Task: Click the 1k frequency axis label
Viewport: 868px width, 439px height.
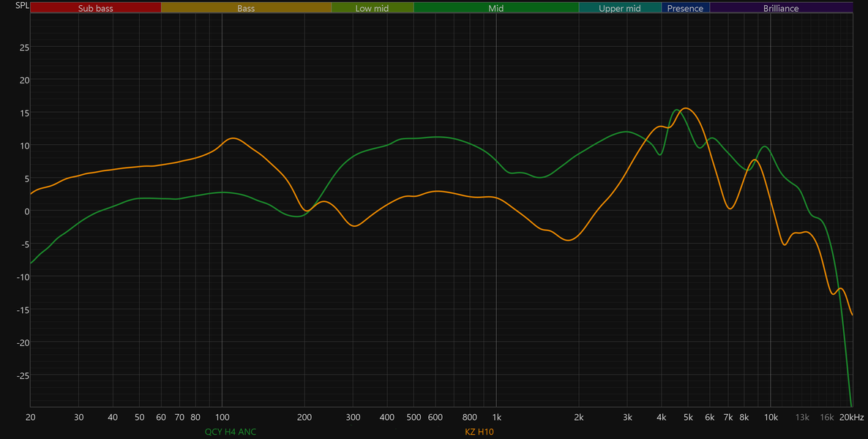Action: click(496, 417)
